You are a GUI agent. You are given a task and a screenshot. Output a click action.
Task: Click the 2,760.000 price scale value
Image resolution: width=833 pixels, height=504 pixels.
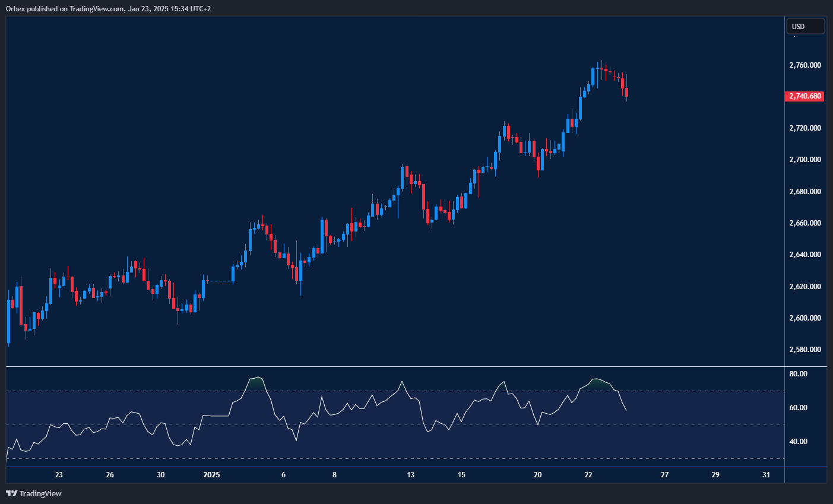[x=805, y=65]
